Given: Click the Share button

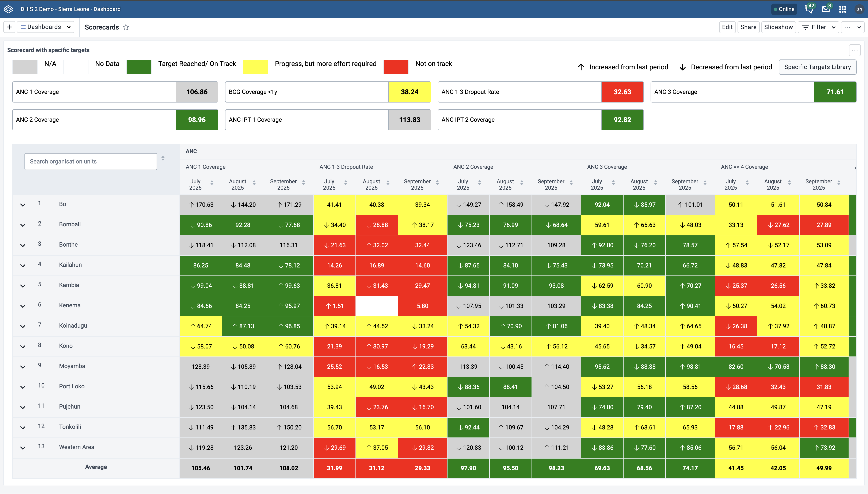Looking at the screenshot, I should coord(748,27).
